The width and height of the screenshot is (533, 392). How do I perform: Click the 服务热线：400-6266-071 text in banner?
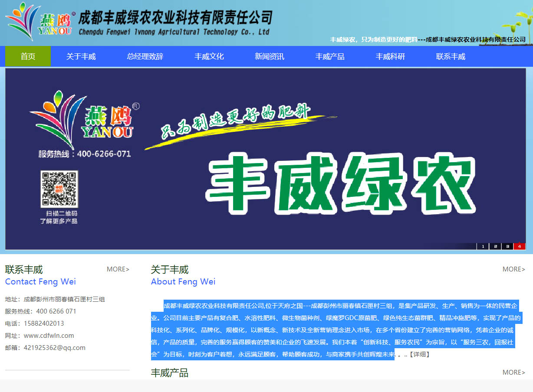[85, 154]
